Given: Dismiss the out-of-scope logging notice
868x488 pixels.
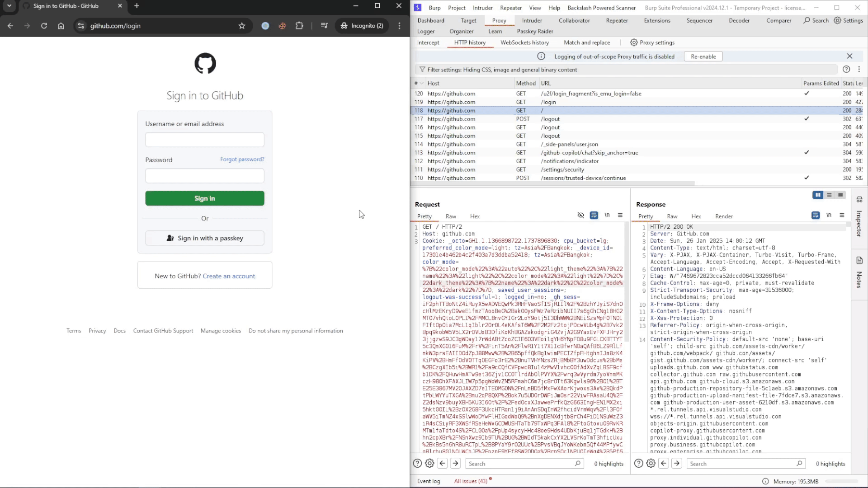Looking at the screenshot, I should [x=849, y=56].
